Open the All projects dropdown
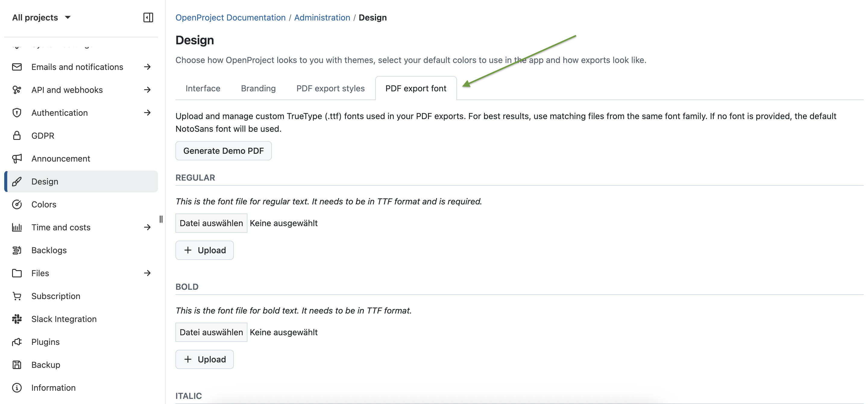This screenshot has height=404, width=868. pyautogui.click(x=41, y=17)
